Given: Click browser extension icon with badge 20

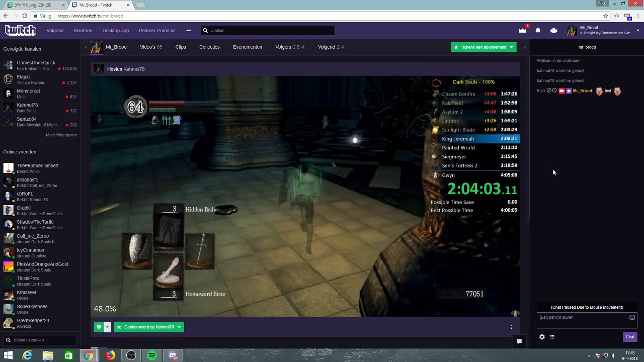Looking at the screenshot, I should coord(627,16).
